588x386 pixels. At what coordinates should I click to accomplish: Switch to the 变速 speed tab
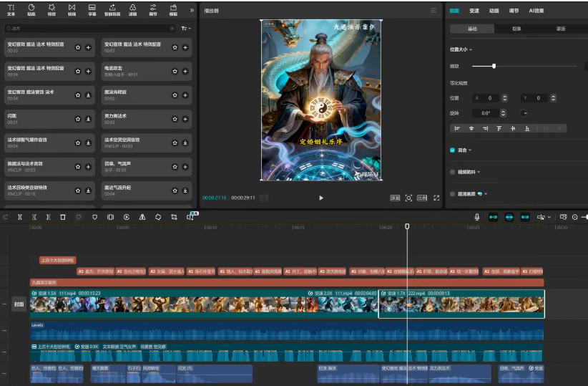pos(474,11)
